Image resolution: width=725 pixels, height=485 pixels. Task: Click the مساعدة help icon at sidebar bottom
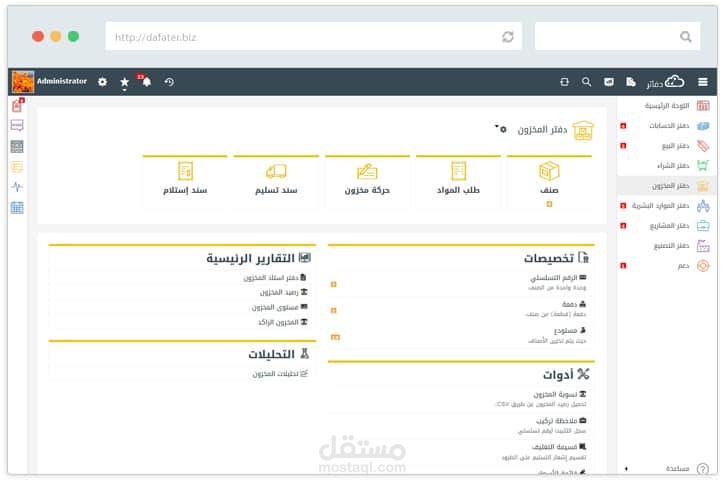(703, 468)
